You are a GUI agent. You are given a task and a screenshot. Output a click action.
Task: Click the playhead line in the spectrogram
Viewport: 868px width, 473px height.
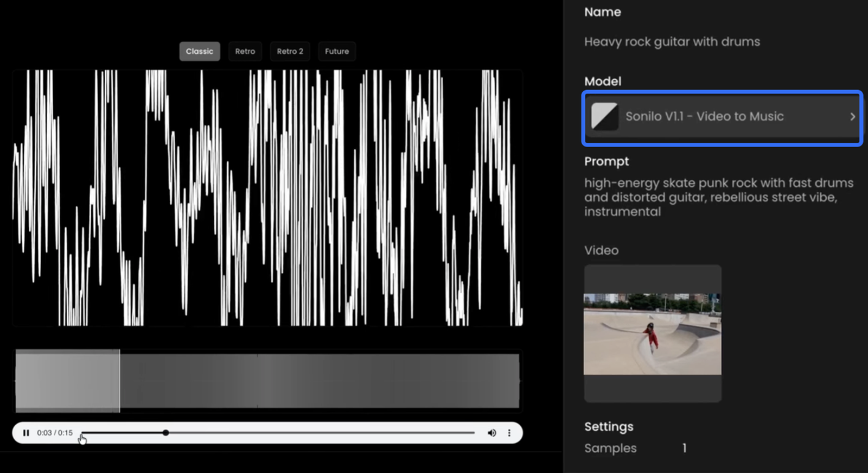120,381
